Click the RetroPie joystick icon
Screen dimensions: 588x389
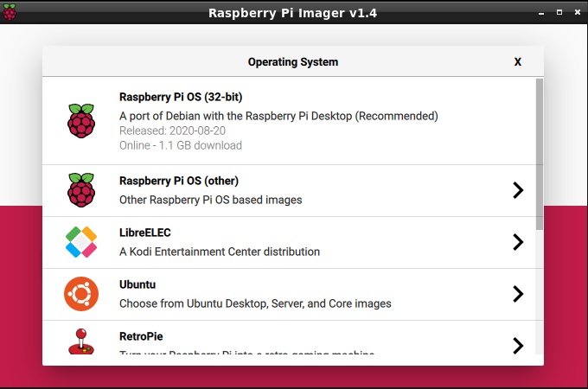[x=81, y=341]
